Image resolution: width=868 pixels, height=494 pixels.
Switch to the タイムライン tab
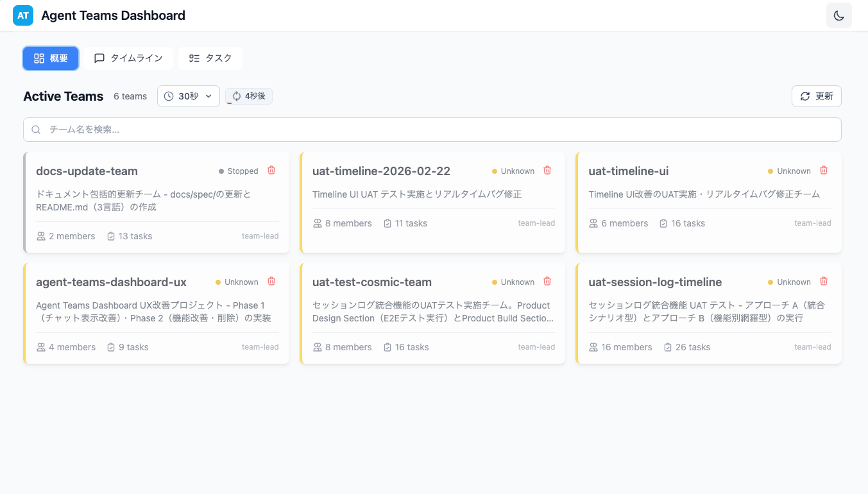point(128,58)
